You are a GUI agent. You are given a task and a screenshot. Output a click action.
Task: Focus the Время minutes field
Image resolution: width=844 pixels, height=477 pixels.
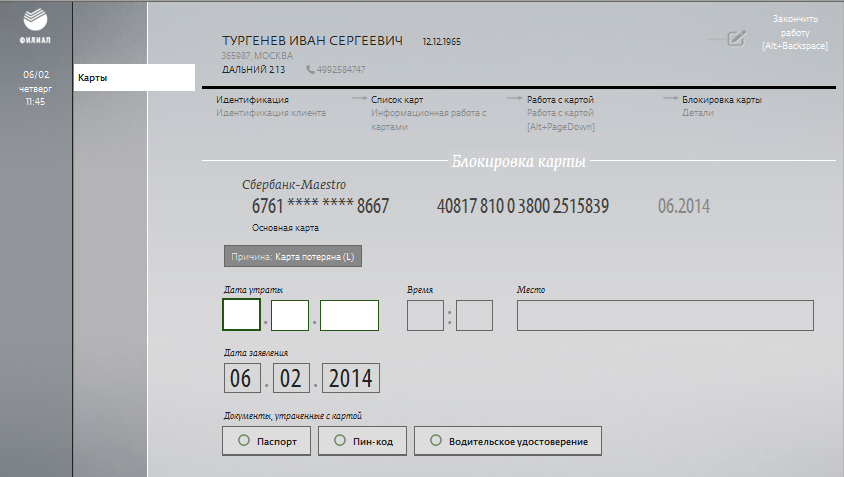tap(474, 315)
